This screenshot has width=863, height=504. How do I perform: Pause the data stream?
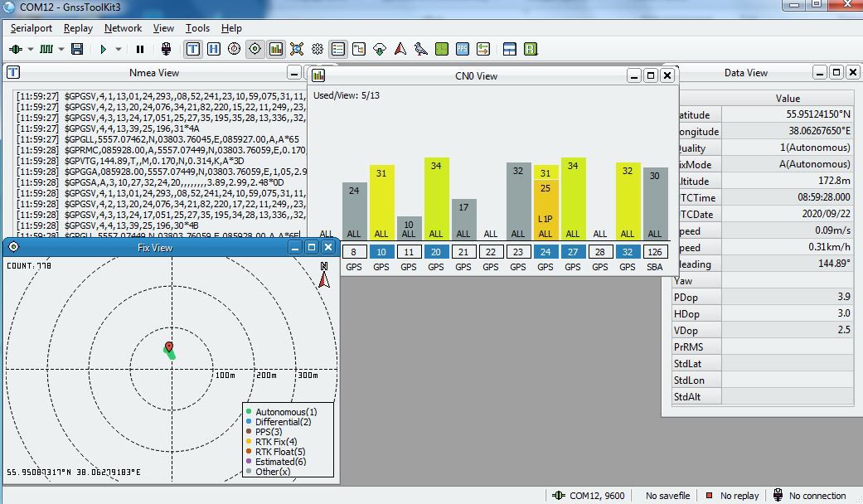tap(140, 50)
